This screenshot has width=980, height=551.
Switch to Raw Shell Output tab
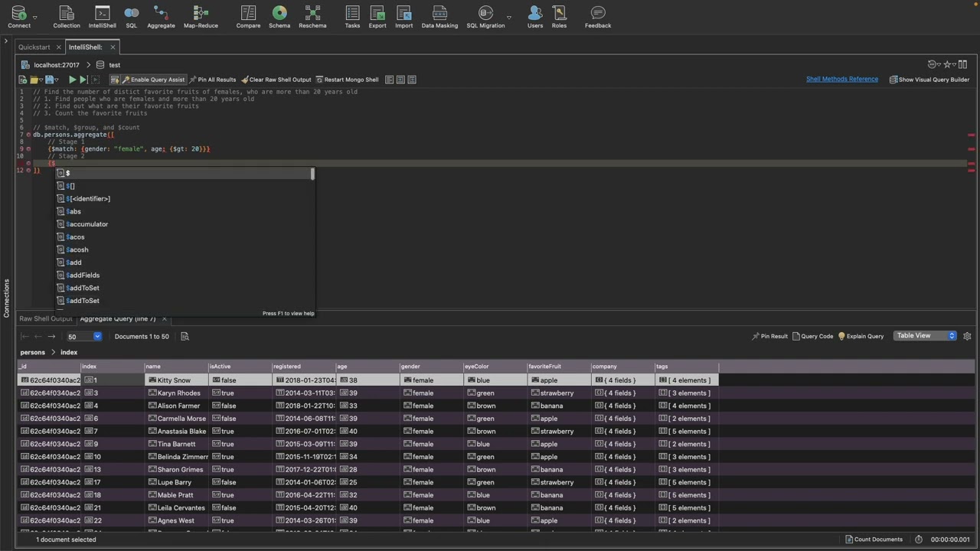tap(46, 318)
